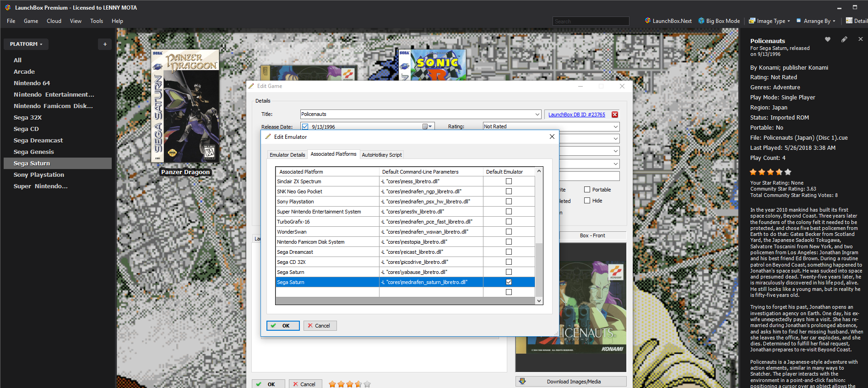Viewport: 868px width, 388px height.
Task: Close the Policenauts details panel
Action: click(861, 39)
